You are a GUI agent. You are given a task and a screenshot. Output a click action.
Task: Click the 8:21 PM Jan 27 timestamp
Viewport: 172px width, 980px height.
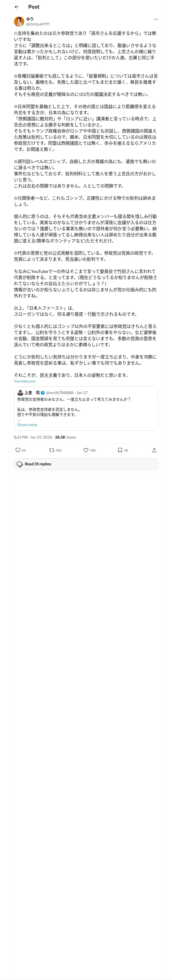tap(33, 437)
